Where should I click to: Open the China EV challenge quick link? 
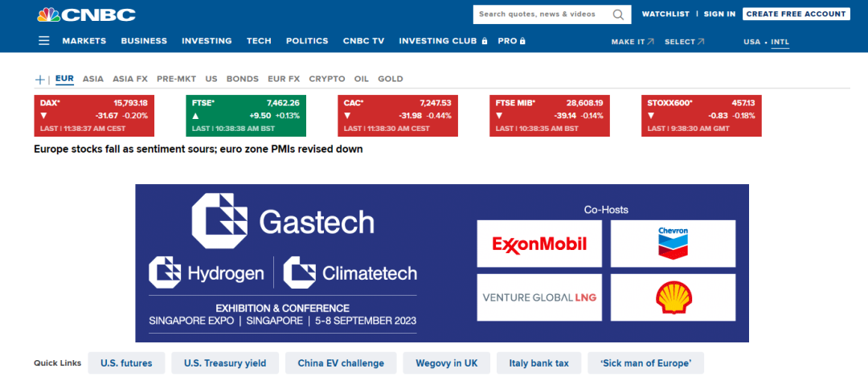[x=341, y=363]
